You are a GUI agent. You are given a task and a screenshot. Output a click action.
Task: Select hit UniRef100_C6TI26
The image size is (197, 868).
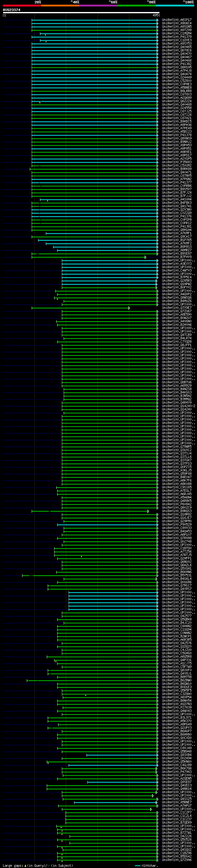177,115
